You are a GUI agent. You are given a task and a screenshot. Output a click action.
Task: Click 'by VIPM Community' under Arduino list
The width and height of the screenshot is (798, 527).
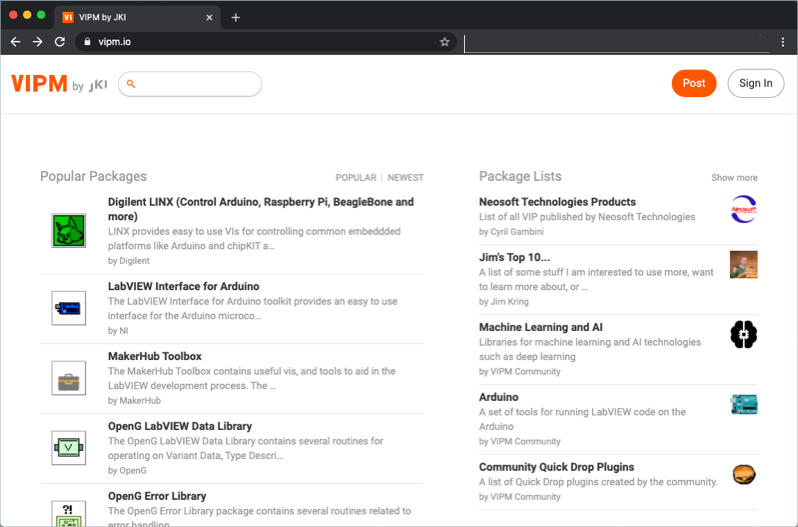520,442
